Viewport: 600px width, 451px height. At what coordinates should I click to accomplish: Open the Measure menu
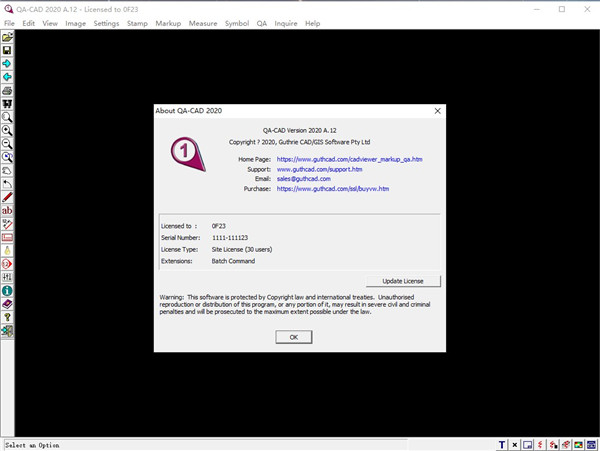click(x=203, y=23)
